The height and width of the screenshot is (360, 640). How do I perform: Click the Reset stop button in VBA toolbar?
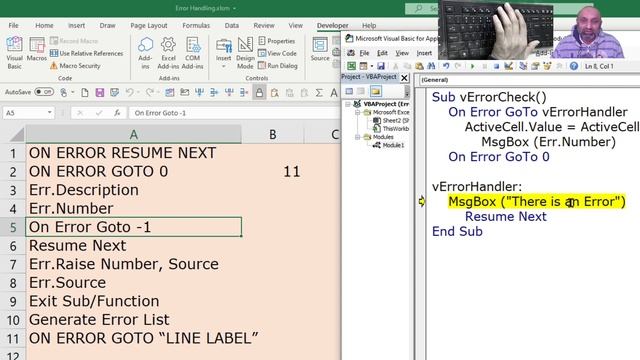point(496,66)
